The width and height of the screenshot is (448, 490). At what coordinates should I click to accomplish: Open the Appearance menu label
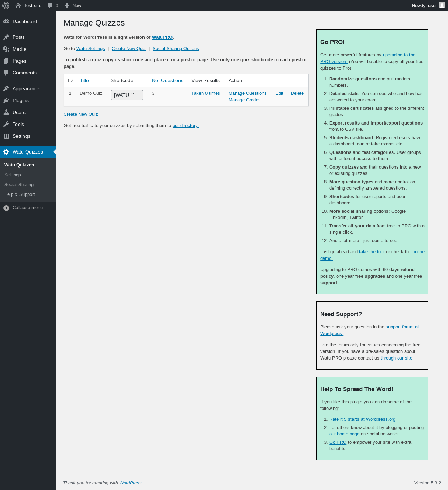point(26,88)
